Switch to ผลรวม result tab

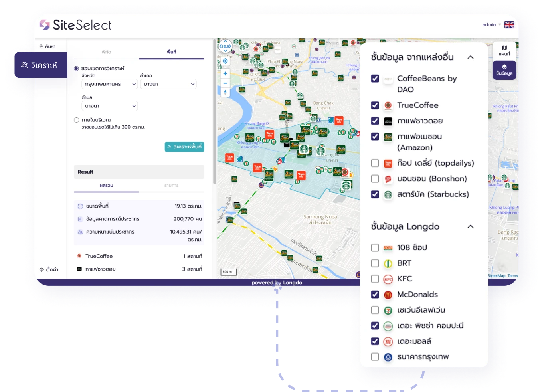pyautogui.click(x=107, y=186)
